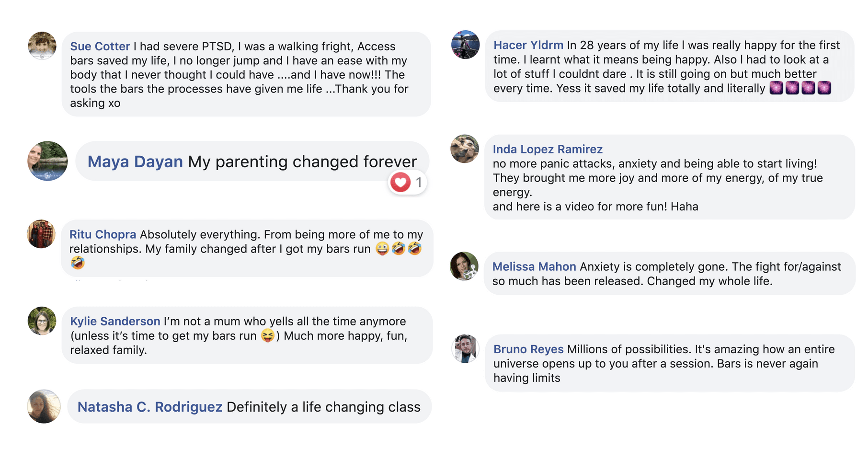Open Melissa Mahon's avatar
Image resolution: width=868 pixels, height=461 pixels.
(464, 266)
